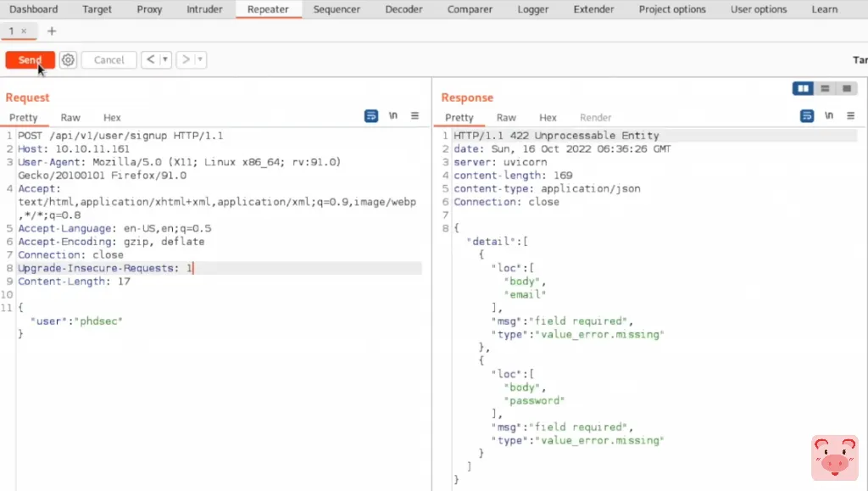868x491 pixels.
Task: Toggle the Response pane's blue formatting icon
Action: (x=807, y=116)
